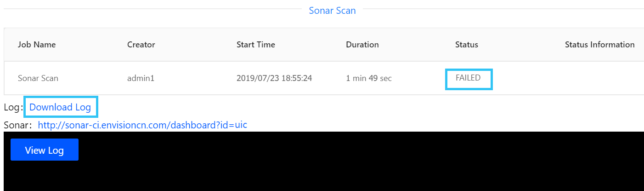Click the FAILED status value
Viewport: 644px width, 191px height.
click(468, 78)
